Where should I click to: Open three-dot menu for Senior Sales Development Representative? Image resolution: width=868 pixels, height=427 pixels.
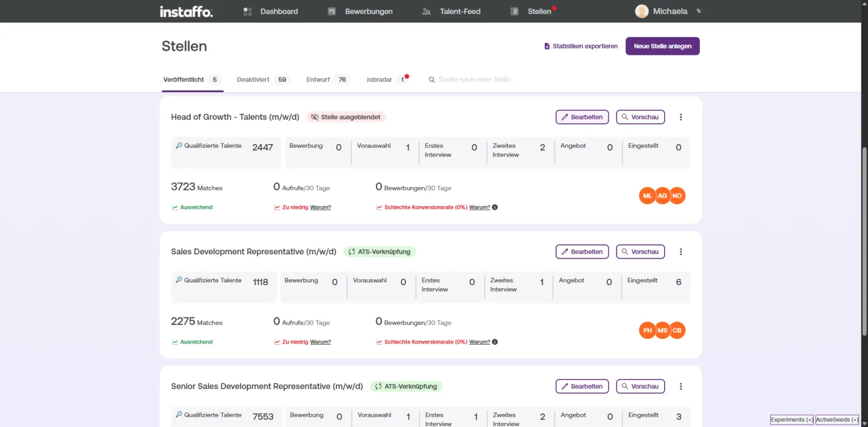point(681,387)
